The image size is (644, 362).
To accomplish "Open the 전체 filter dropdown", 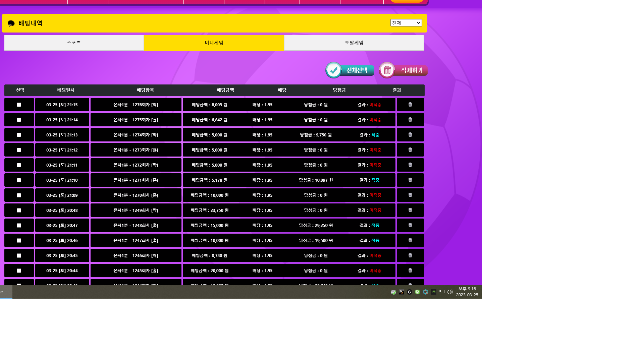I will coord(406,23).
